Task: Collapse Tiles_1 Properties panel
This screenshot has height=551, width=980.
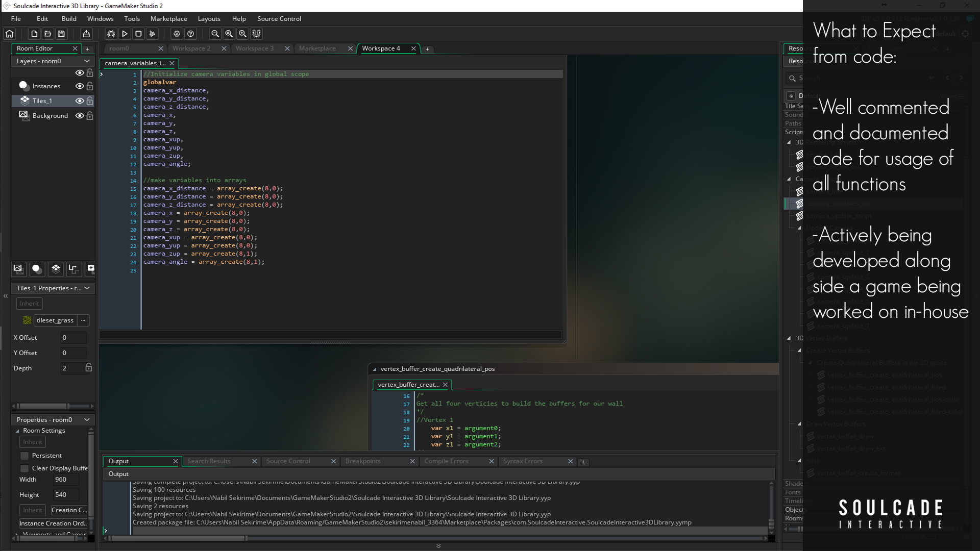Action: (87, 288)
